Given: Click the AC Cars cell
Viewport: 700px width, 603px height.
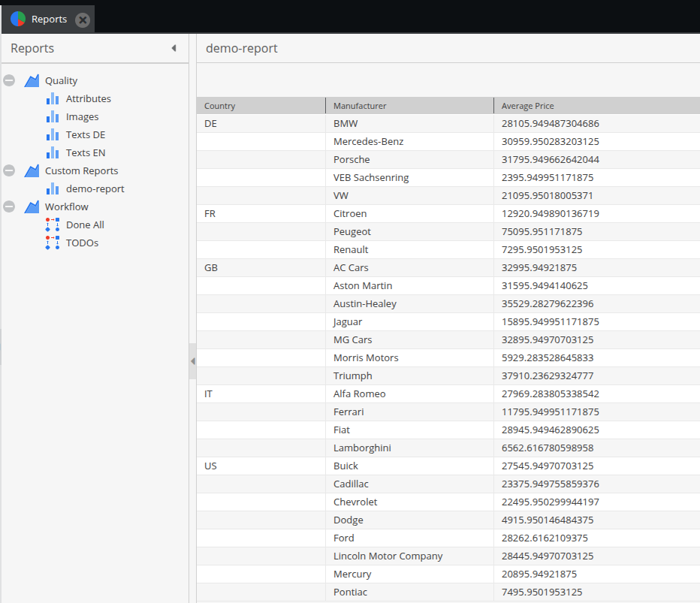Looking at the screenshot, I should click(410, 268).
